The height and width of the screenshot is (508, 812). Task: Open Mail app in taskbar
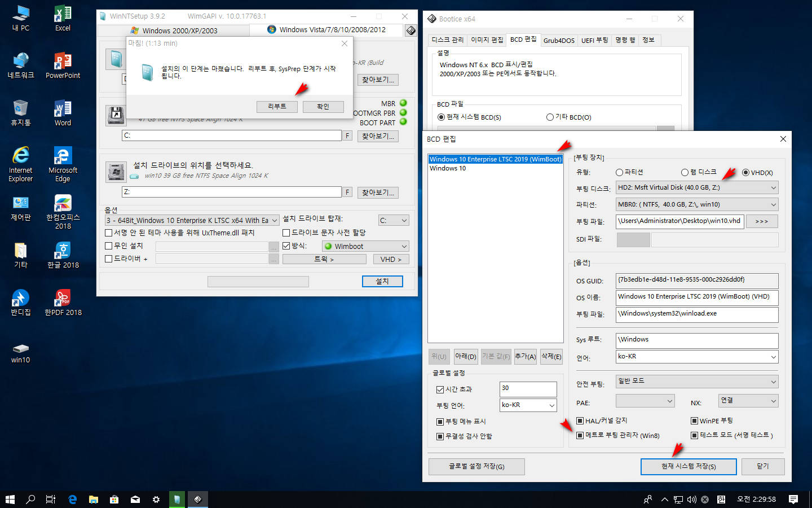point(135,499)
